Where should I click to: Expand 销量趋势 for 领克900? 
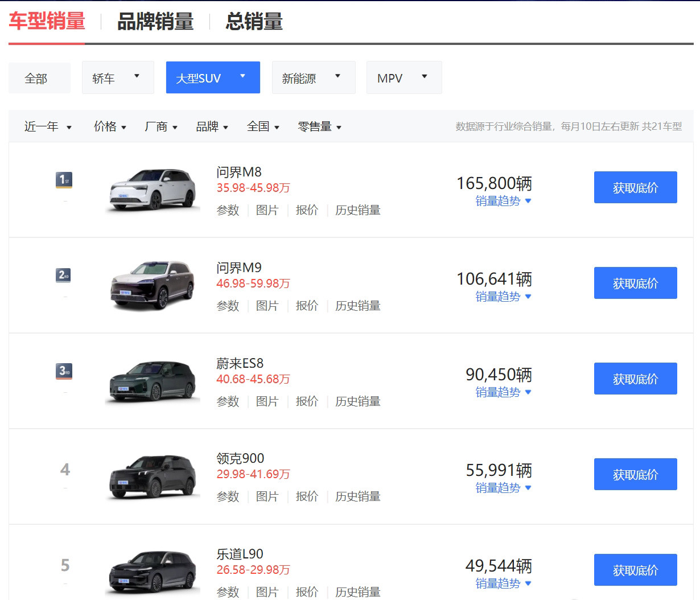pos(503,488)
